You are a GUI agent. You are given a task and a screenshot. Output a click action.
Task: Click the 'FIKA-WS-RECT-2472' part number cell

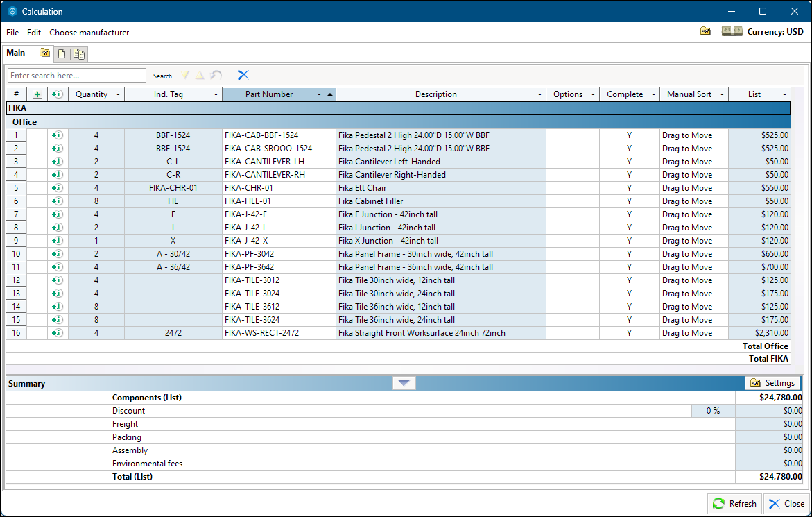click(x=279, y=333)
